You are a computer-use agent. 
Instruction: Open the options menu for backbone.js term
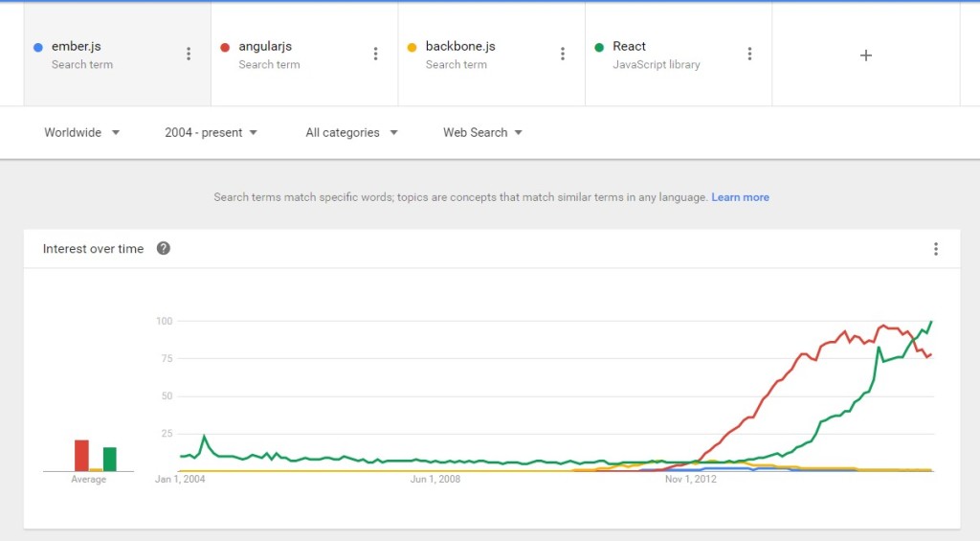tap(563, 54)
